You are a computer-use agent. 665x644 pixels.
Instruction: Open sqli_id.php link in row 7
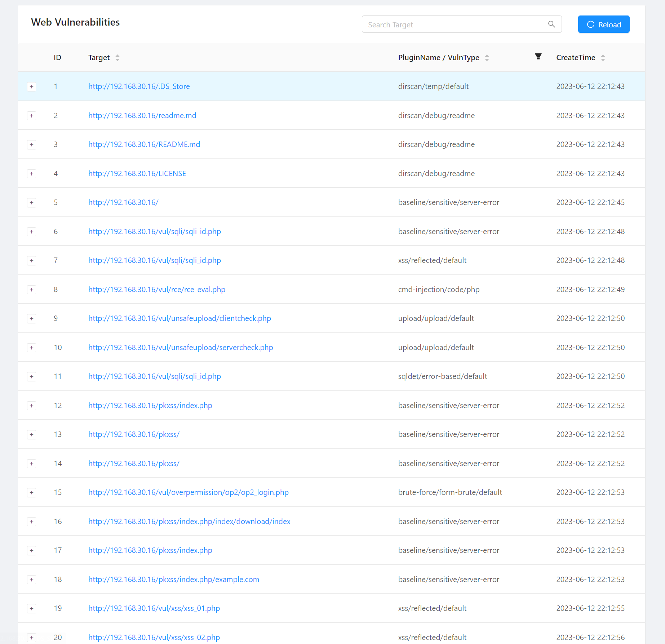[155, 260]
